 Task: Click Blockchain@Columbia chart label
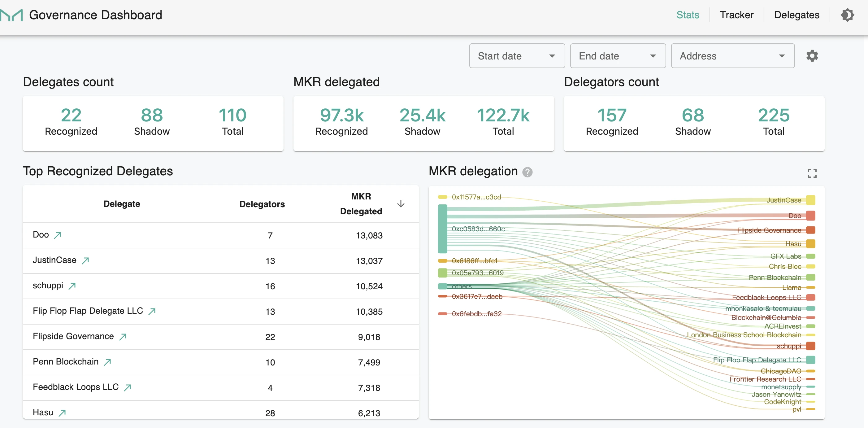click(x=766, y=317)
